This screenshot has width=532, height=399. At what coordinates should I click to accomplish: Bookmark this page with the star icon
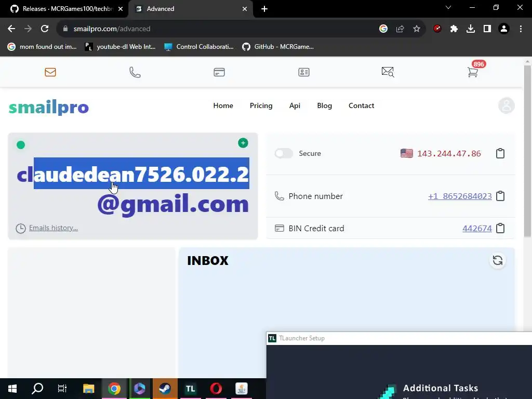(x=417, y=29)
